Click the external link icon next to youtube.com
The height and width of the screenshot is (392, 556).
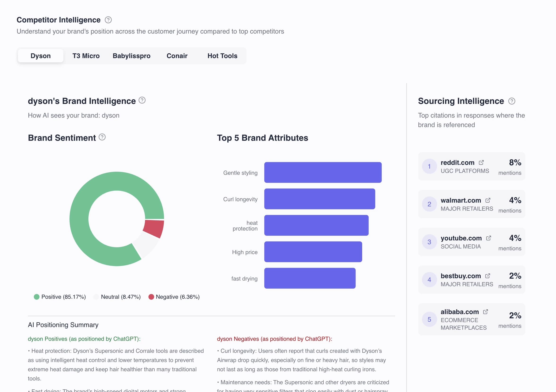(489, 238)
